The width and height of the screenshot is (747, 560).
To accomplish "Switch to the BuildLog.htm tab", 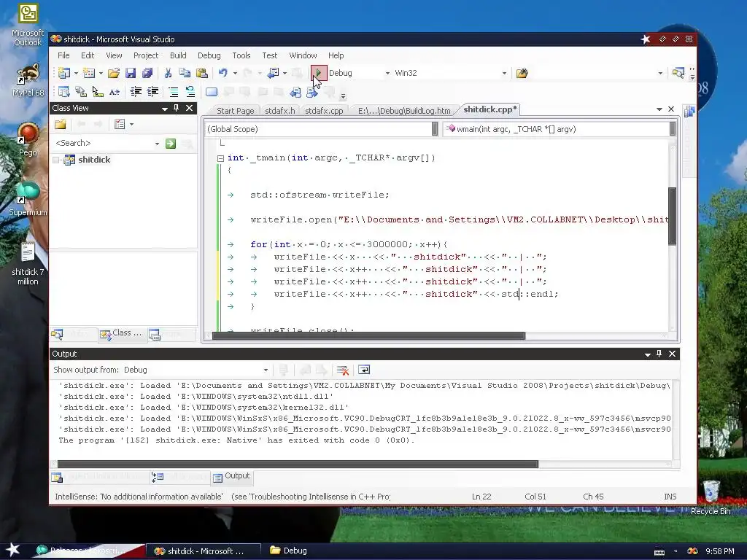I will point(404,111).
